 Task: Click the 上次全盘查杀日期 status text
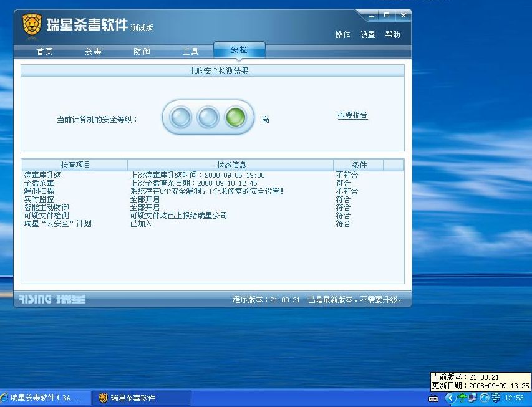194,183
